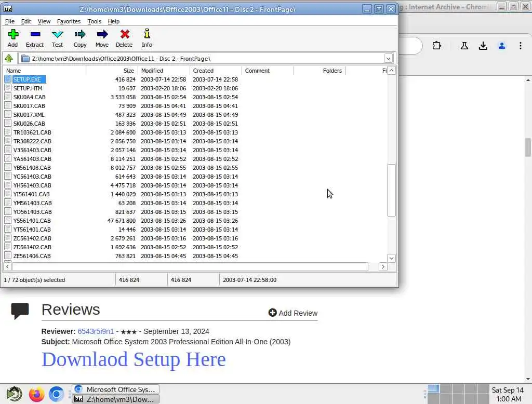
Task: Open the Chrome three-dot menu
Action: pos(520,46)
